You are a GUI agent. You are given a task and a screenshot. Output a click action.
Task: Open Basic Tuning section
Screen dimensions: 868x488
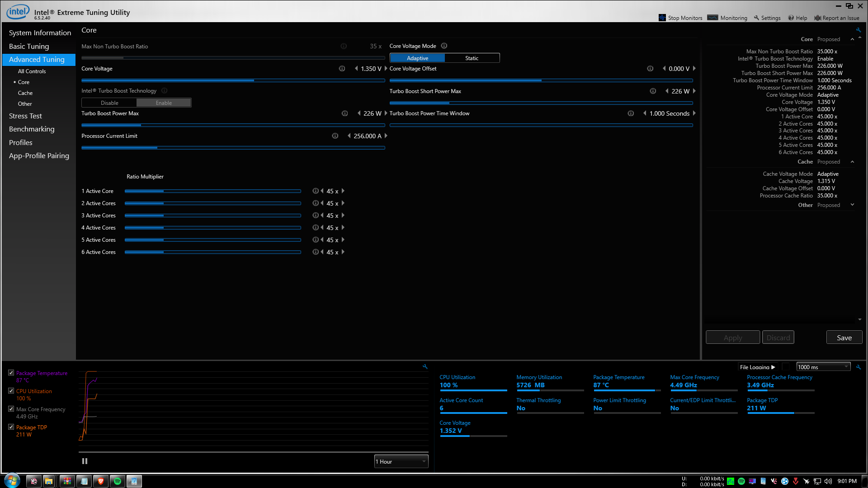(29, 47)
